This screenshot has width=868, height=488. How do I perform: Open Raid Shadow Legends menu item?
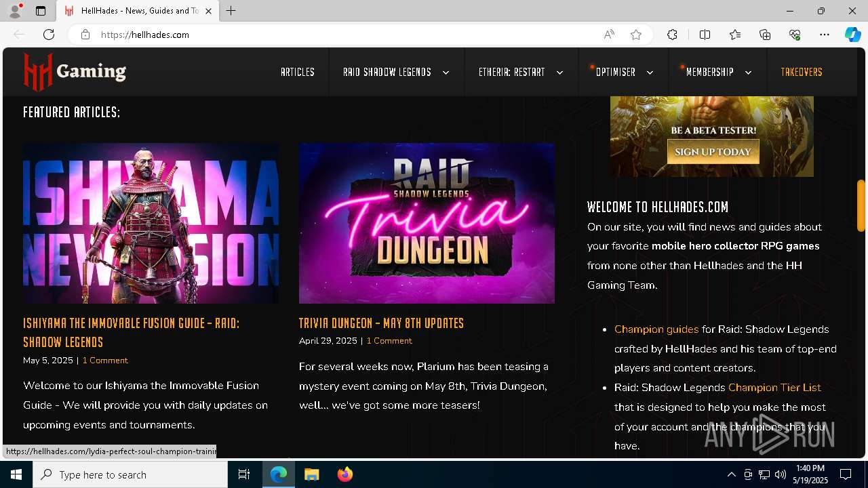(387, 72)
